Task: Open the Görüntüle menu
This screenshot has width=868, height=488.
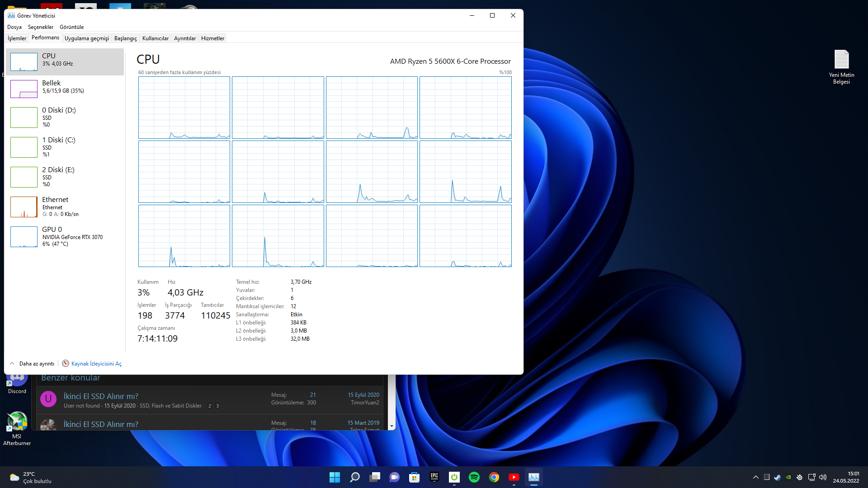Action: 71,27
